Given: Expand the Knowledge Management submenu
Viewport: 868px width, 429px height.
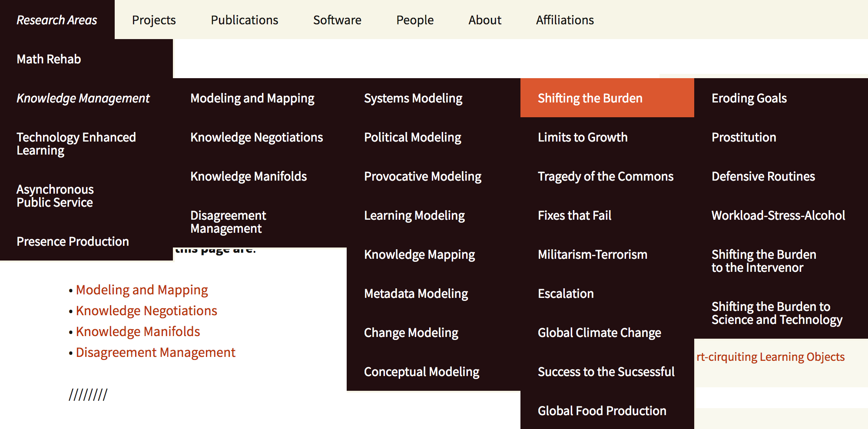Looking at the screenshot, I should pos(83,98).
